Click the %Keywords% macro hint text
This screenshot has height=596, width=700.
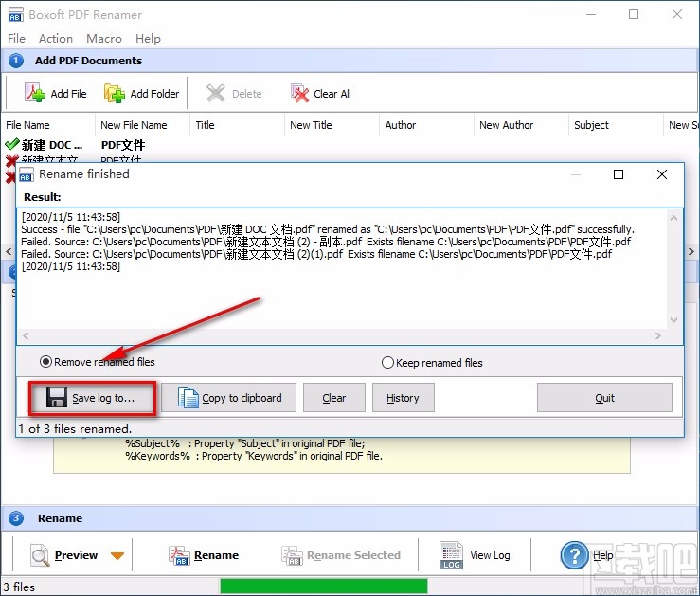point(254,456)
